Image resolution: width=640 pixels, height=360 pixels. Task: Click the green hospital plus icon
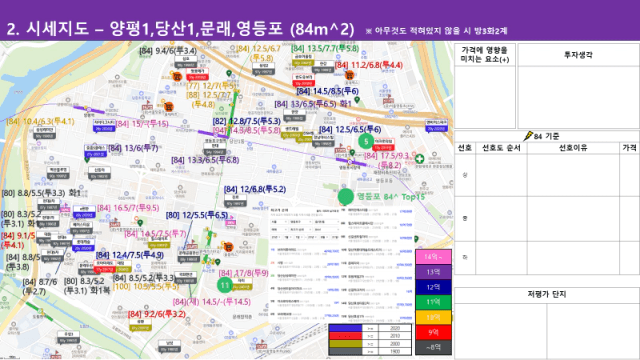[420, 158]
